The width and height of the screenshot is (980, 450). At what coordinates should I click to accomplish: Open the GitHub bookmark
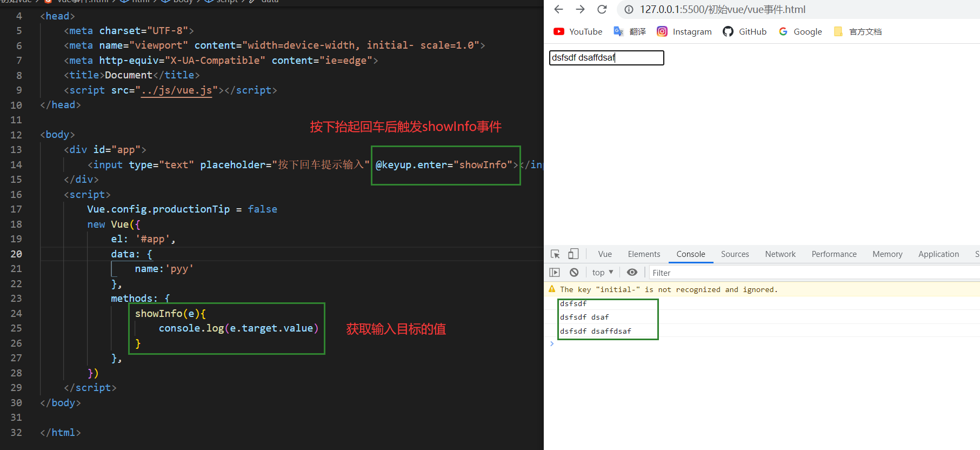pyautogui.click(x=745, y=31)
